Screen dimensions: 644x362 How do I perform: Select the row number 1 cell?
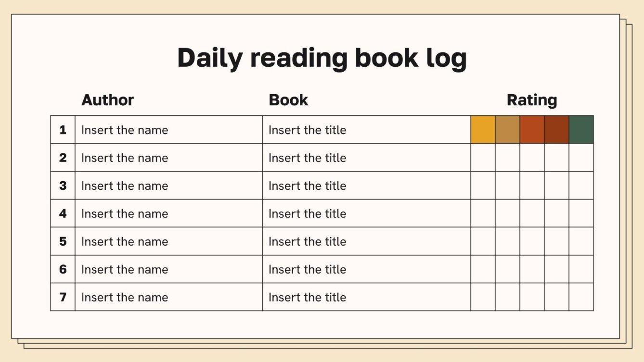(63, 130)
